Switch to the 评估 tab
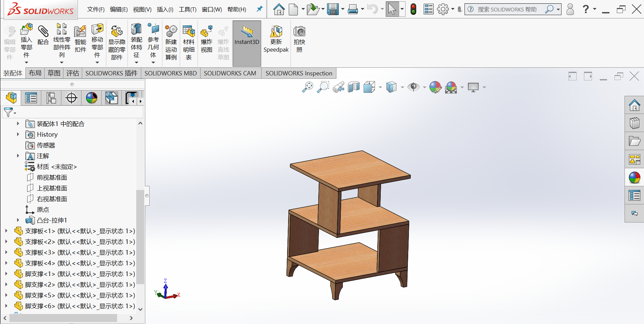 73,73
